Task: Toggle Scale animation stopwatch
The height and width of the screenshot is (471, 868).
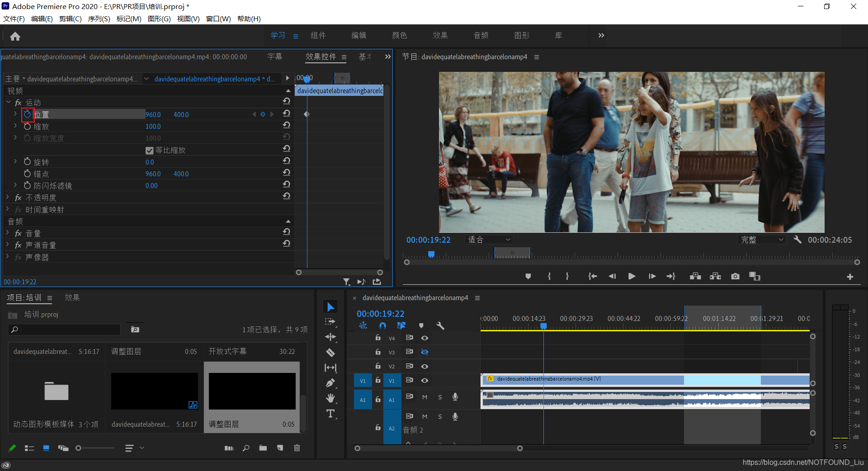Action: tap(28, 126)
